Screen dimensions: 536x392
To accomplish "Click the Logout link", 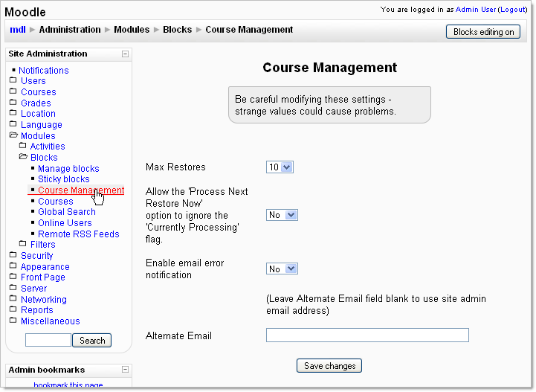I will (512, 10).
